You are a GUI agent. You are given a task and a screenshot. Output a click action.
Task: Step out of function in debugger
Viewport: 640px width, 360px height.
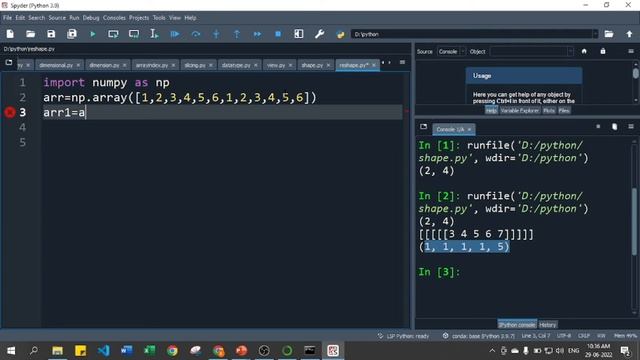pos(237,34)
